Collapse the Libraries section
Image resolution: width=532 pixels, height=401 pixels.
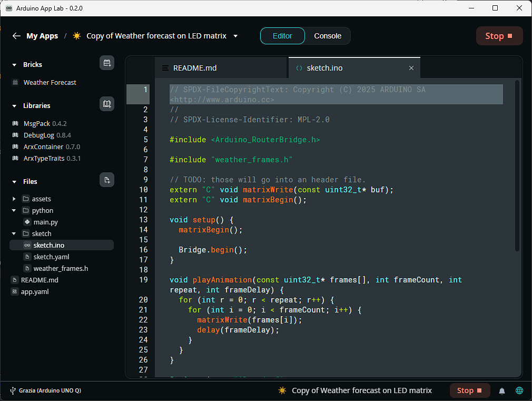point(14,106)
